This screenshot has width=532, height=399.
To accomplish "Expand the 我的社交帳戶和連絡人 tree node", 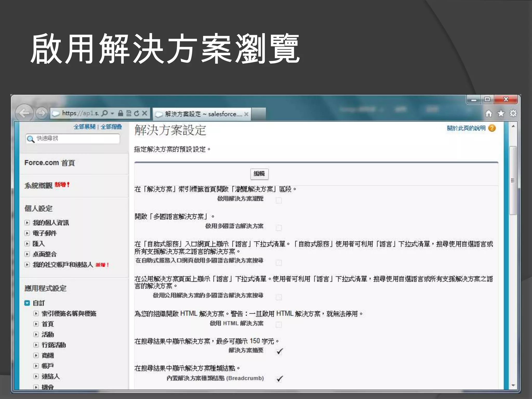I will click(x=27, y=265).
